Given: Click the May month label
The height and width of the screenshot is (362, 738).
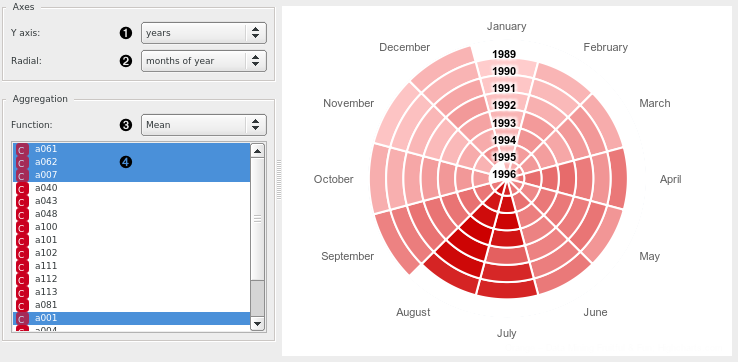Looking at the screenshot, I should coord(650,256).
